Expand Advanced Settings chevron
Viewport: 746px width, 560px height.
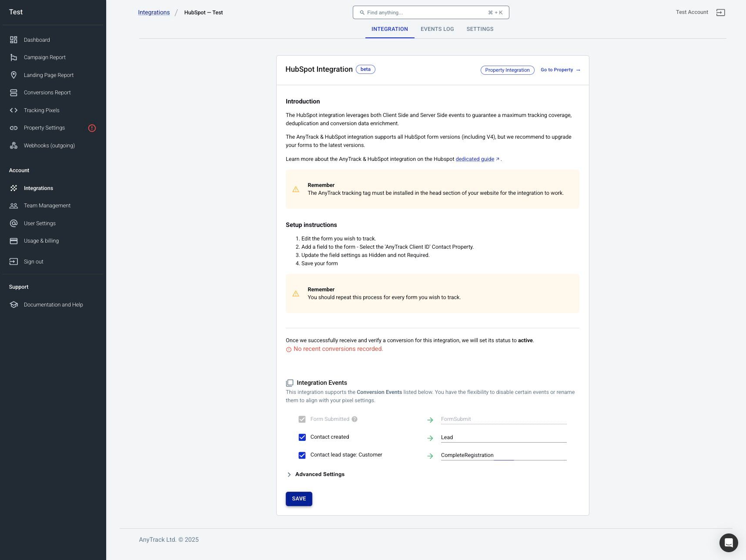[289, 474]
